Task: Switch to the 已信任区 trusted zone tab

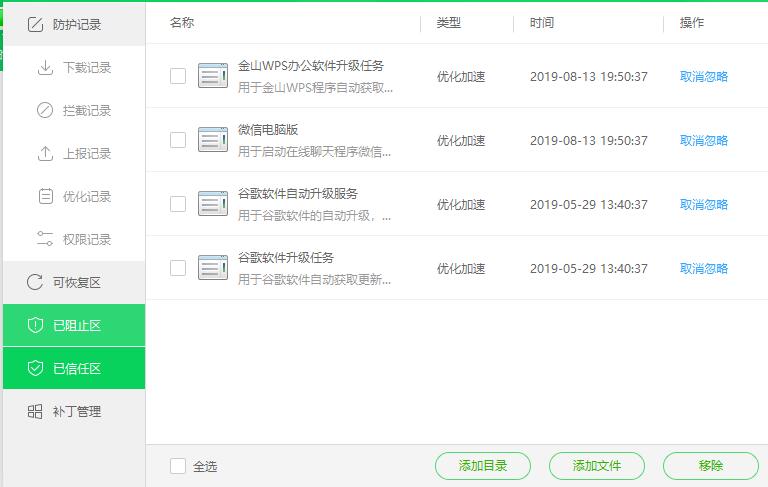Action: [x=74, y=369]
